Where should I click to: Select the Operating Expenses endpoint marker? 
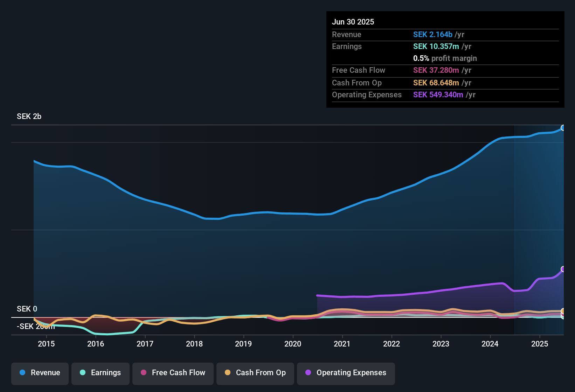point(563,269)
